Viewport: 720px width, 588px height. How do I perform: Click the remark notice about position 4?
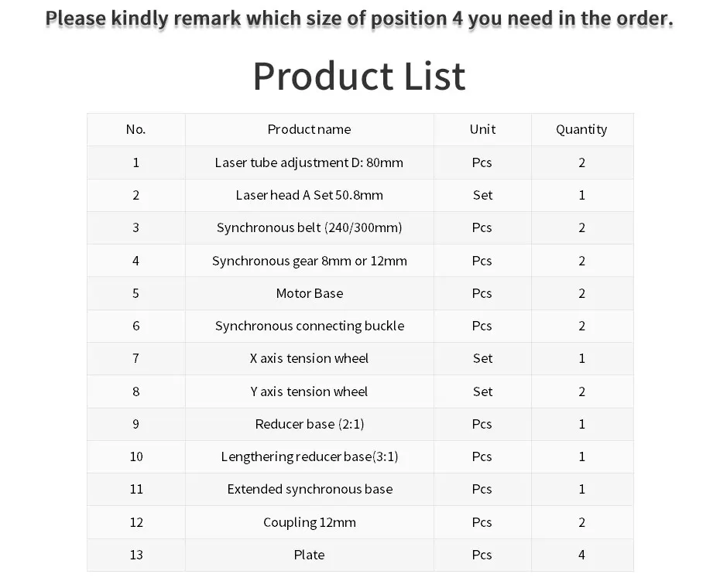tap(359, 19)
